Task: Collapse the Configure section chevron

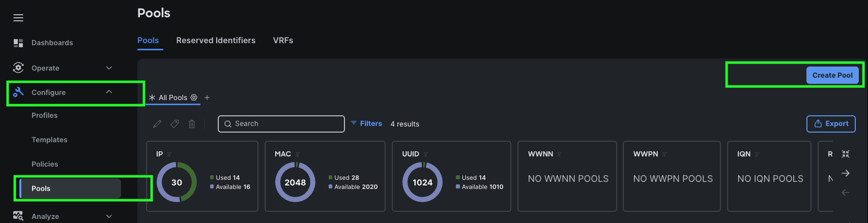Action: 109,92
